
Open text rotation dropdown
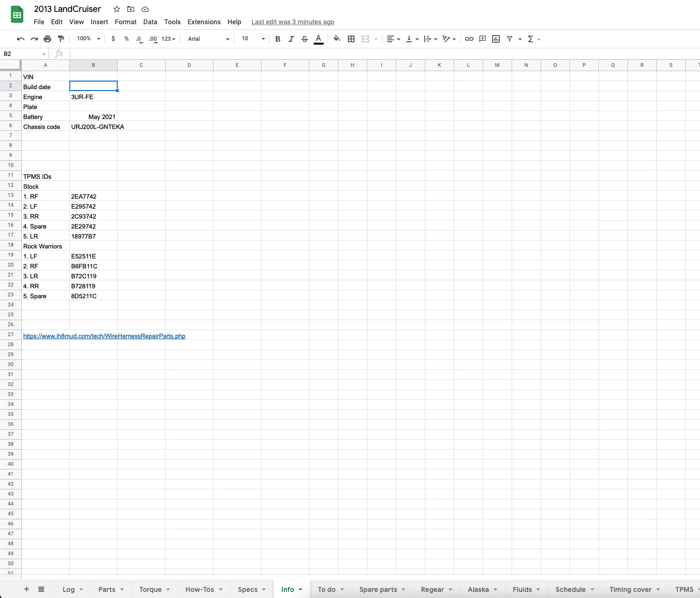point(449,39)
